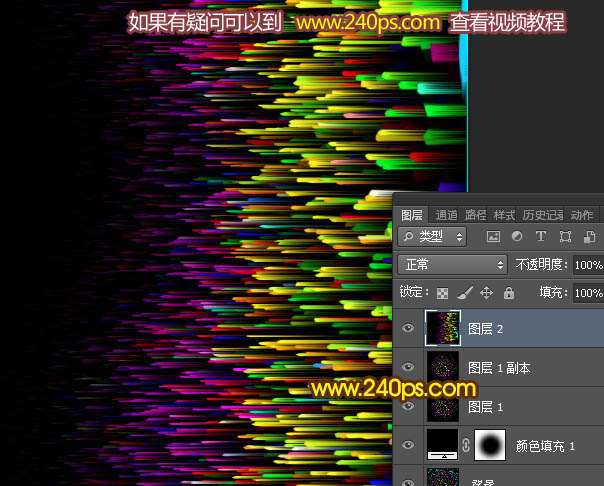Lock layer position move icon
The width and height of the screenshot is (604, 486).
pyautogui.click(x=487, y=293)
